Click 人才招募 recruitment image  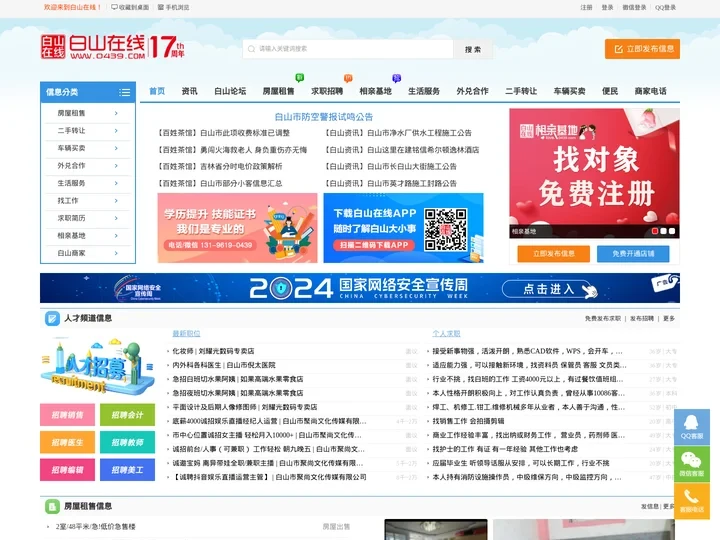click(97, 367)
